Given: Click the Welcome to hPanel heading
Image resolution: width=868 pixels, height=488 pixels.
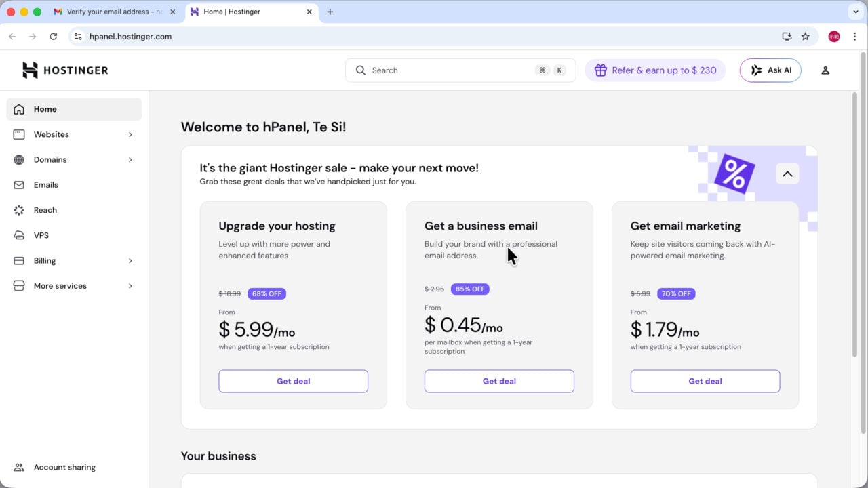Looking at the screenshot, I should coord(264,127).
